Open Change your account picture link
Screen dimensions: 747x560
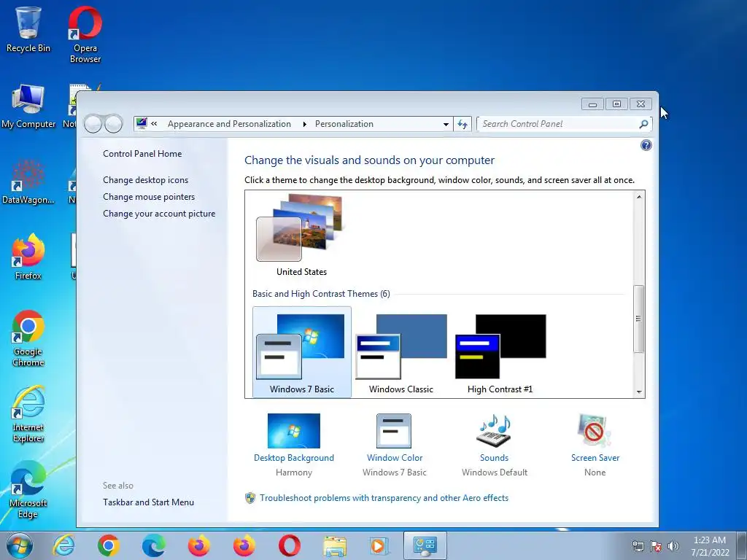(x=159, y=214)
